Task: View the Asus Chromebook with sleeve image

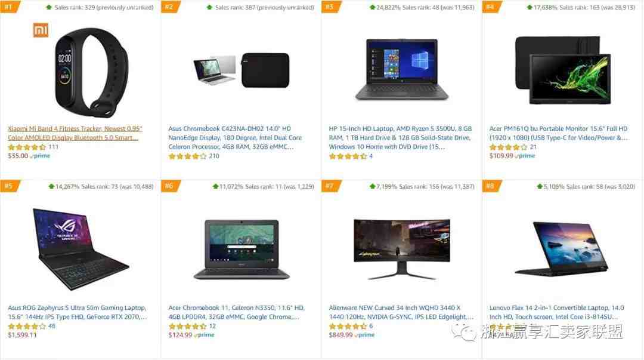Action: pos(241,70)
